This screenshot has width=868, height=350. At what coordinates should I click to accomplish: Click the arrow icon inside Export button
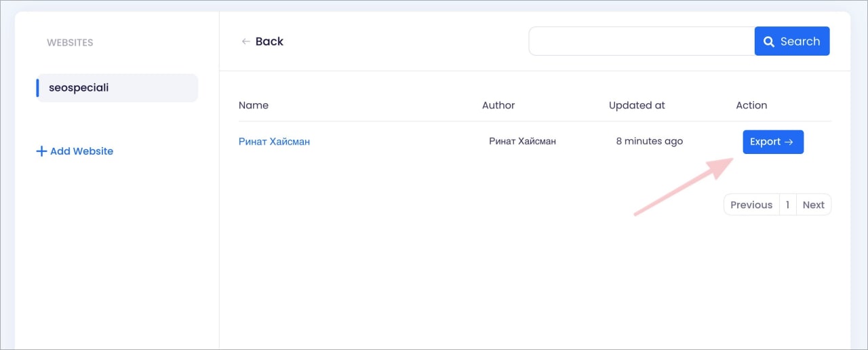(x=789, y=142)
